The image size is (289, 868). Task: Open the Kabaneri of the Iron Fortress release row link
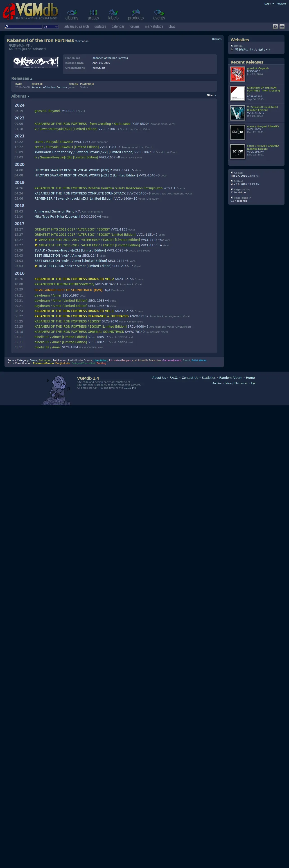pyautogui.click(x=49, y=87)
